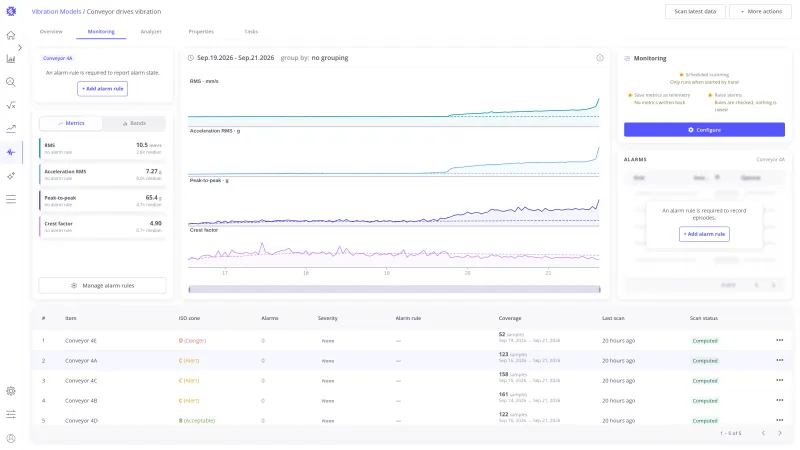Select the Peak-to-peak metric card
This screenshot has width=800, height=450.
point(103,201)
